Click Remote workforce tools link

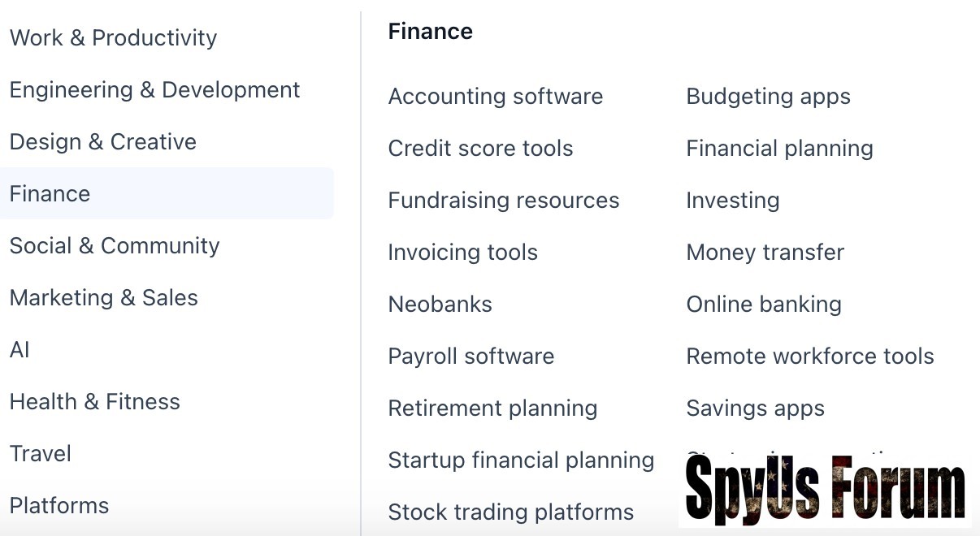810,357
